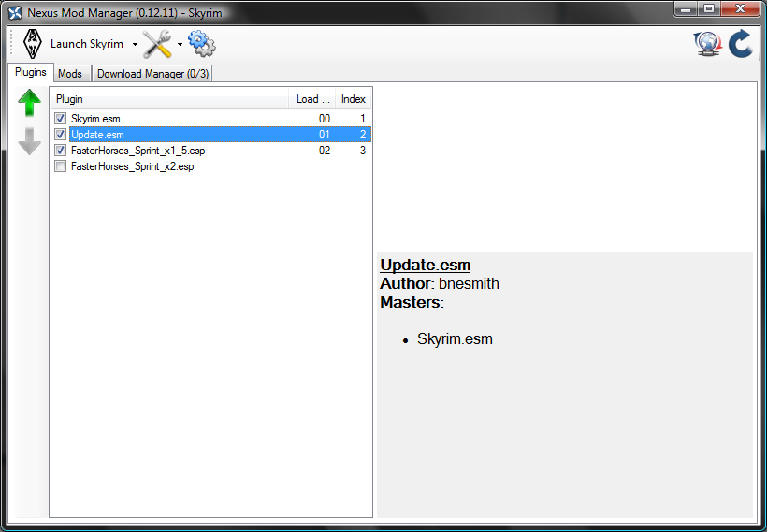Click the Skyrim dragon logo launch icon

click(33, 44)
